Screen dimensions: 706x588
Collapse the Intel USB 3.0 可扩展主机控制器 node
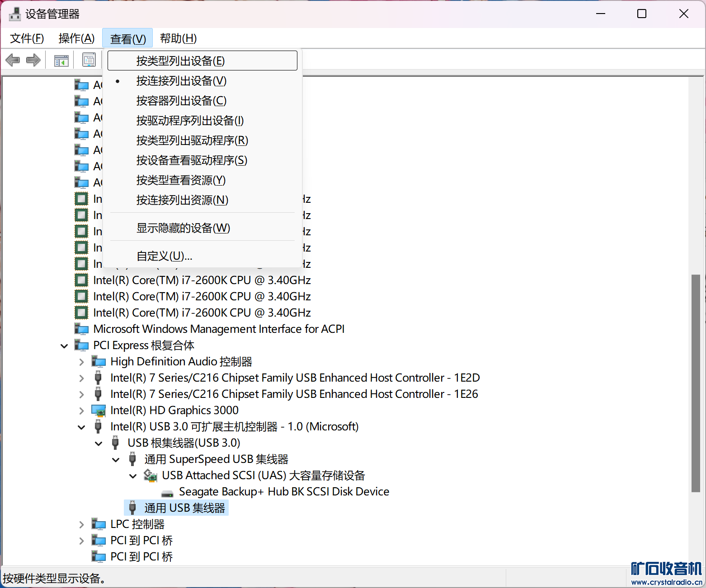81,427
